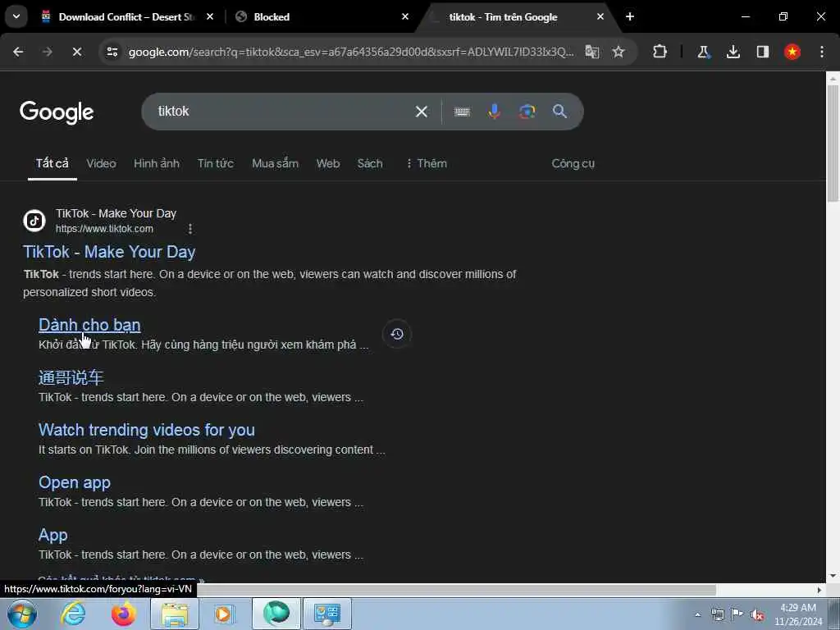Go back to the previous page
840x630 pixels.
tap(18, 52)
